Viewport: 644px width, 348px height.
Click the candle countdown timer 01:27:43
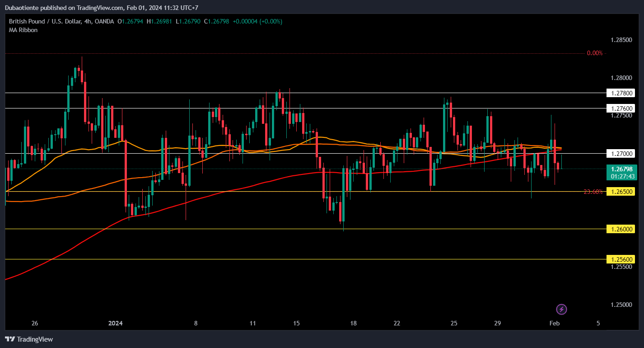click(622, 176)
